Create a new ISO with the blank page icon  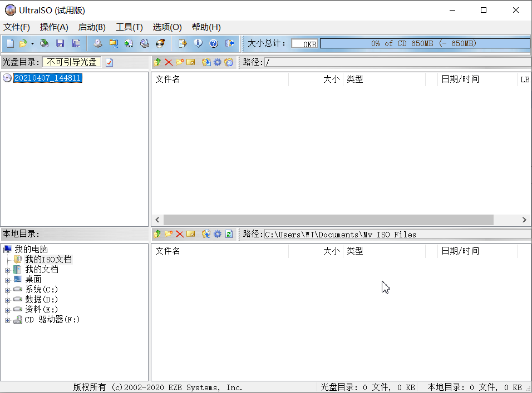11,43
